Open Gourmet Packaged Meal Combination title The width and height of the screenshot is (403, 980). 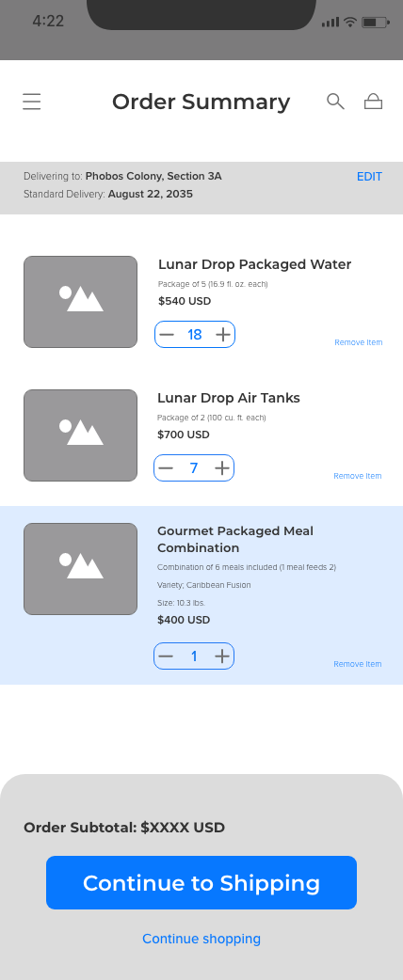(x=235, y=539)
